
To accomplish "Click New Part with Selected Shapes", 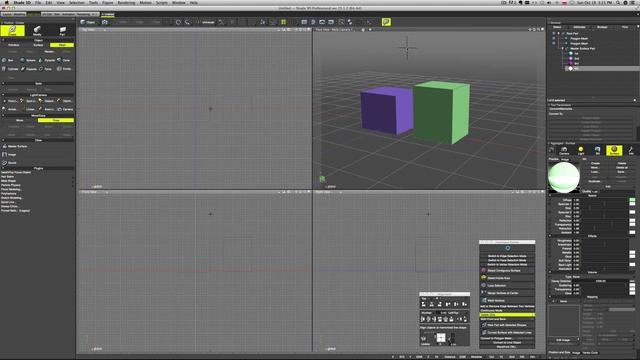I will click(507, 325).
